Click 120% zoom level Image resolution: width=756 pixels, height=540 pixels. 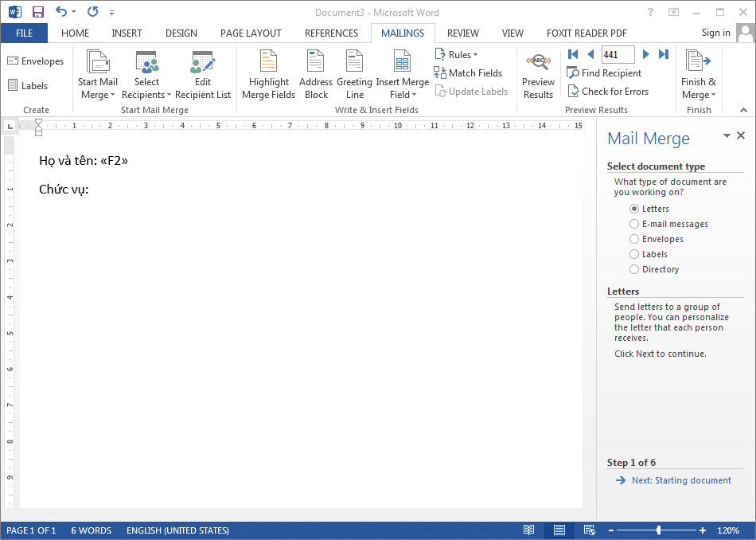(x=728, y=530)
